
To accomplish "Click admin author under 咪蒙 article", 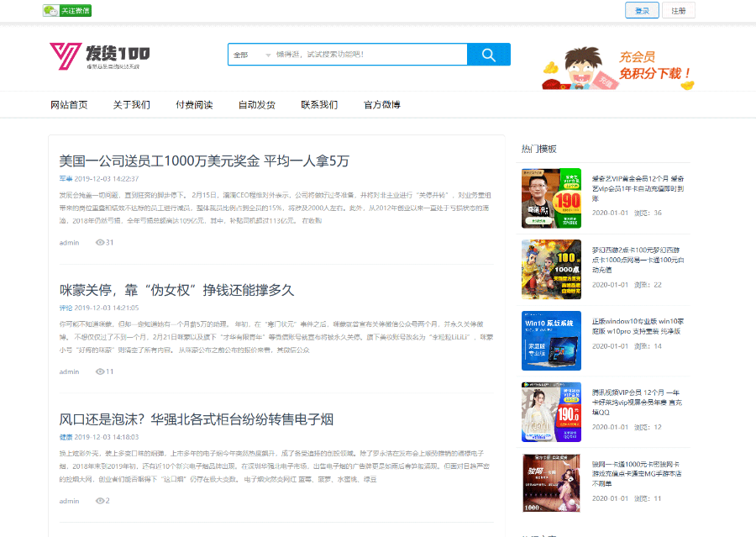I will pyautogui.click(x=69, y=372).
